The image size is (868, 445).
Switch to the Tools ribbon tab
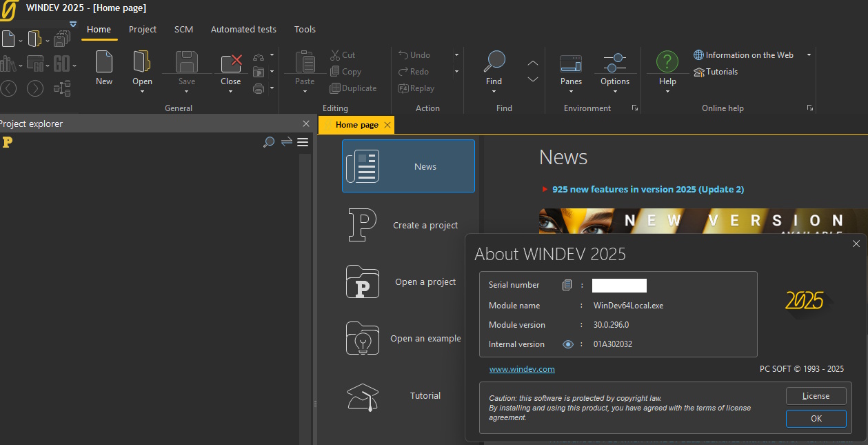point(305,30)
